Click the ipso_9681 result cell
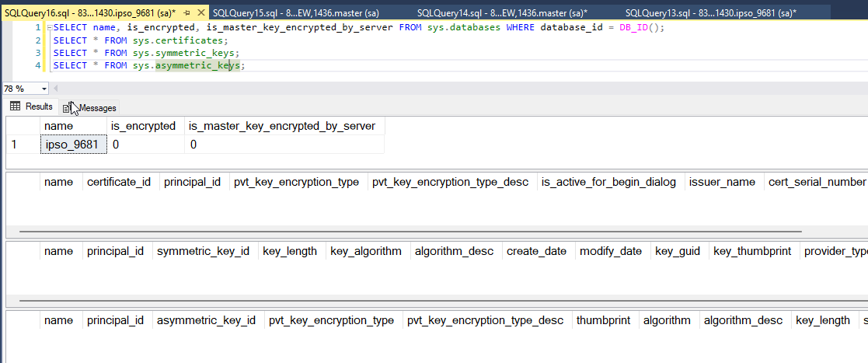This screenshot has width=868, height=363. coord(73,145)
